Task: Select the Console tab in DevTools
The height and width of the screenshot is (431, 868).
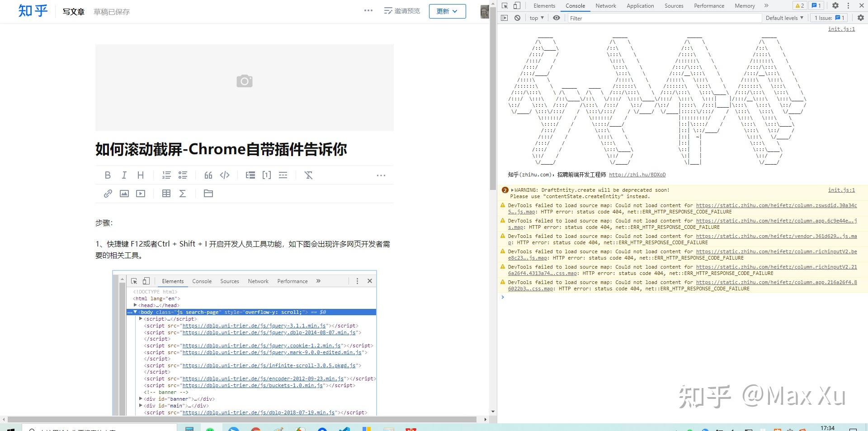Action: (x=575, y=5)
